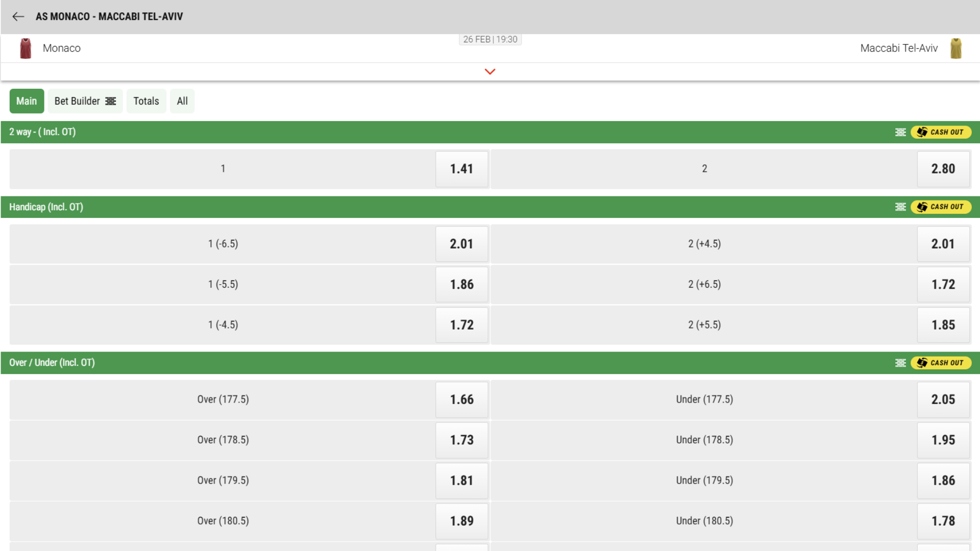The width and height of the screenshot is (980, 551).
Task: Expand match details with the red chevron
Action: pos(489,71)
